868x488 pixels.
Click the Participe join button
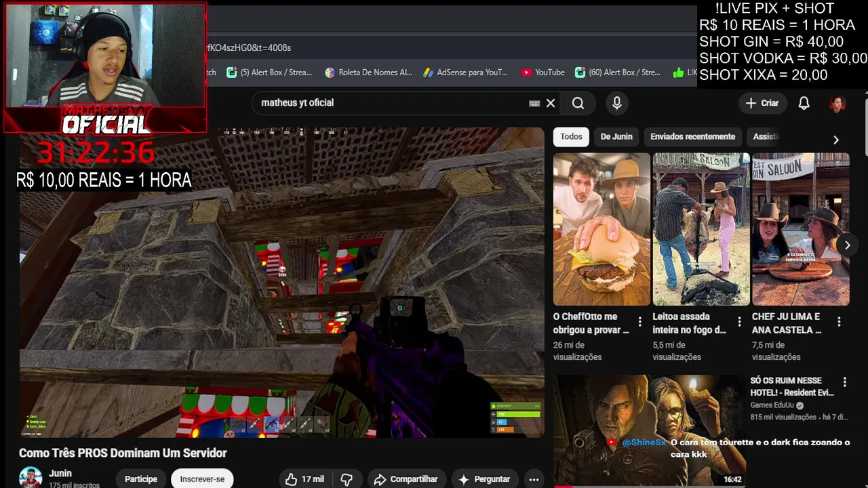[x=141, y=479]
